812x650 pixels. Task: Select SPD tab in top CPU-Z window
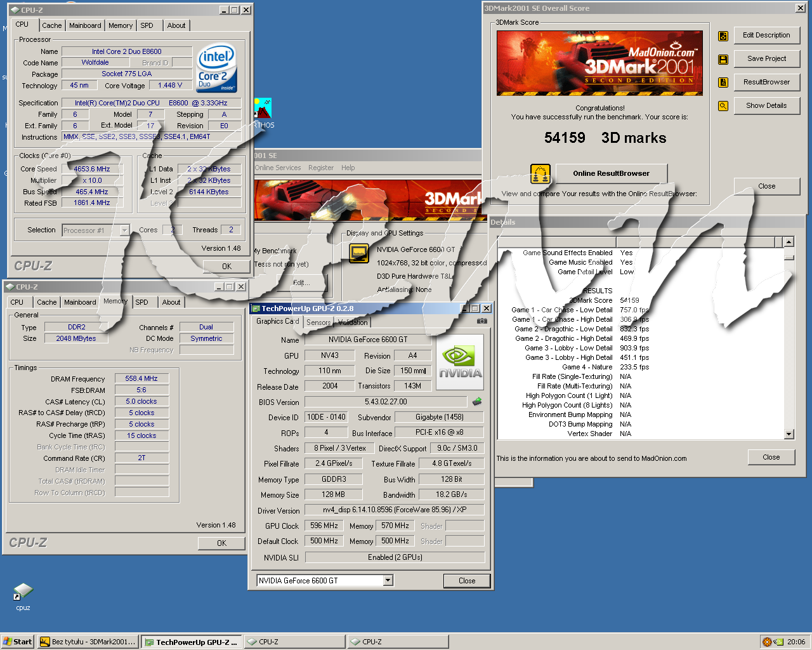click(x=147, y=25)
